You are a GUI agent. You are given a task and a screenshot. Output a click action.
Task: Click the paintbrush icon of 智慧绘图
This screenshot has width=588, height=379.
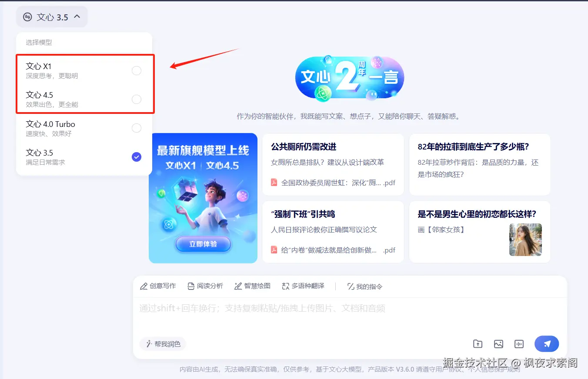(238, 286)
